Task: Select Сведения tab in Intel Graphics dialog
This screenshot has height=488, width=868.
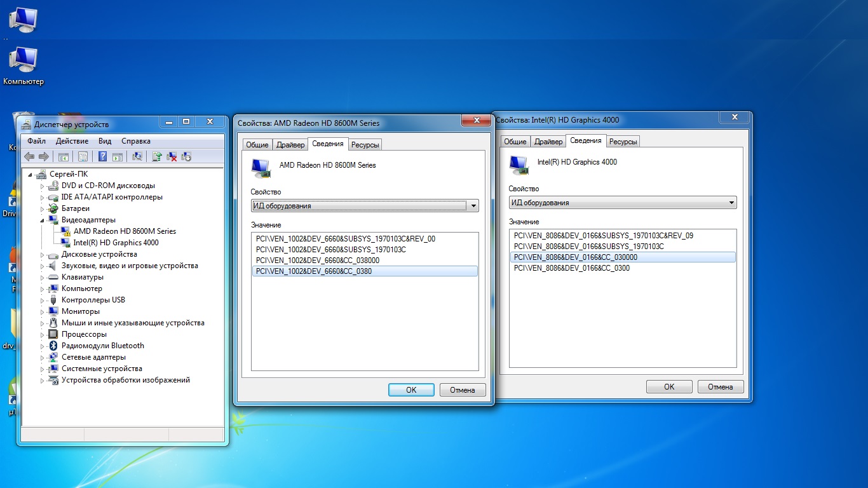Action: click(586, 140)
